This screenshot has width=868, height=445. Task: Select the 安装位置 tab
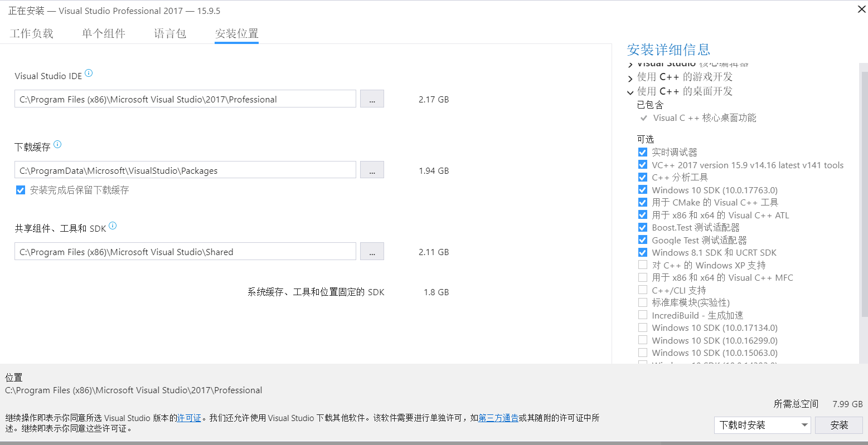237,33
